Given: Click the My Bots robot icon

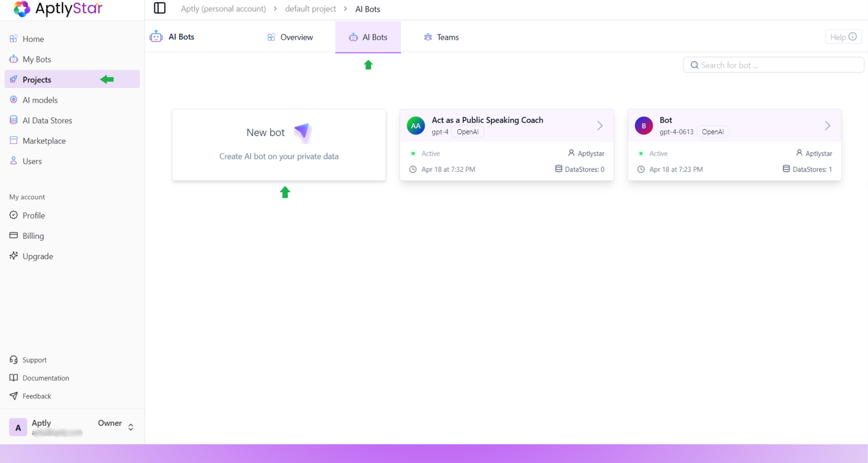Looking at the screenshot, I should click(x=13, y=59).
